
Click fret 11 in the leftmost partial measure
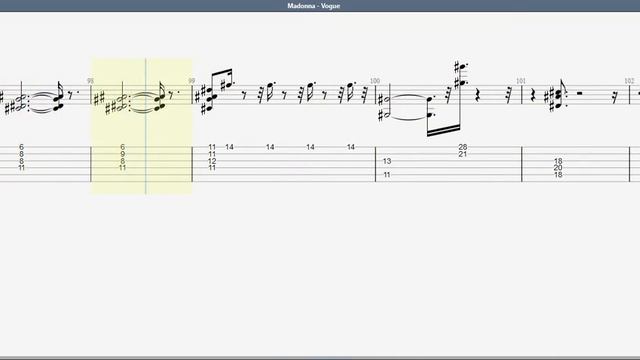(x=21, y=168)
